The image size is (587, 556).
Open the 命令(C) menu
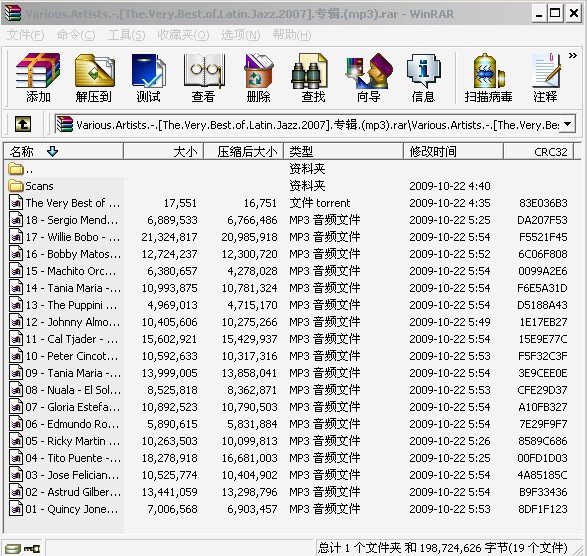[x=76, y=35]
